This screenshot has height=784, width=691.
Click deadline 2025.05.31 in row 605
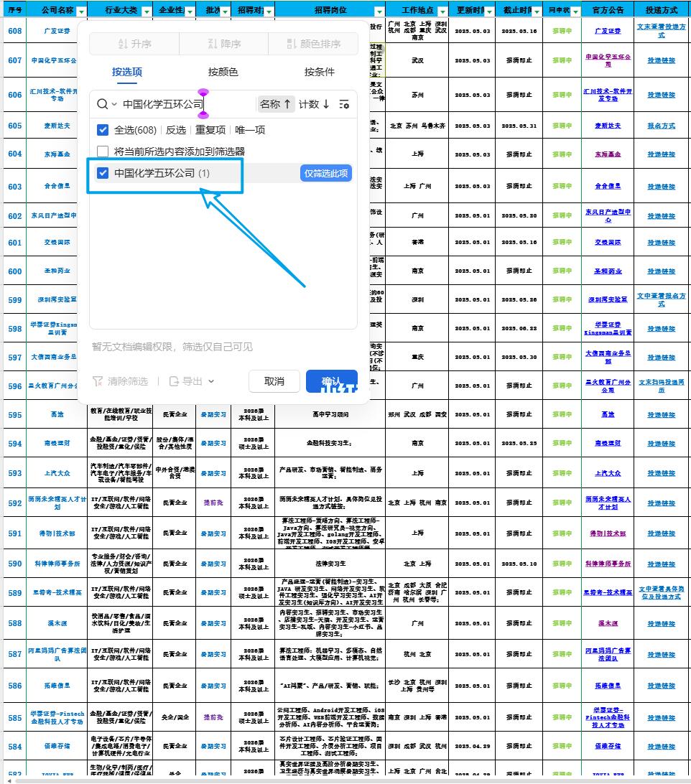pos(519,126)
